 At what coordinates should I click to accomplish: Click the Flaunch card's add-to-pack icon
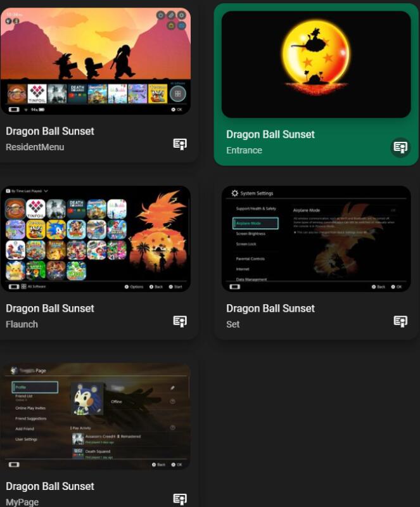pos(180,321)
